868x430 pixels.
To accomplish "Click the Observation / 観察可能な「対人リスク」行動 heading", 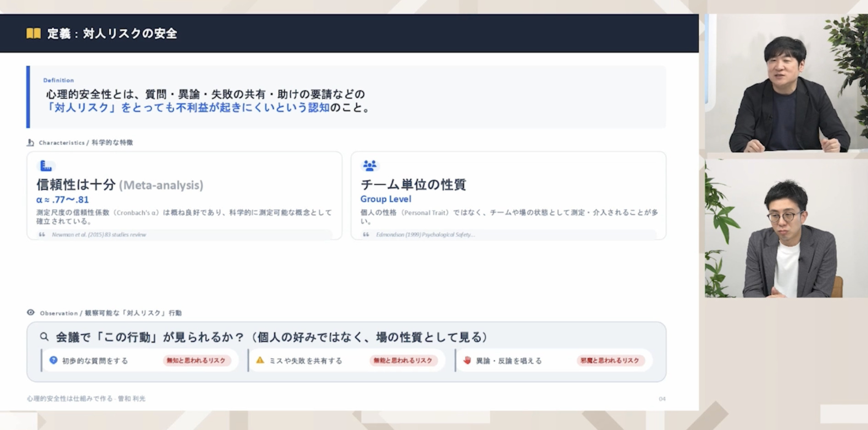I will (111, 313).
